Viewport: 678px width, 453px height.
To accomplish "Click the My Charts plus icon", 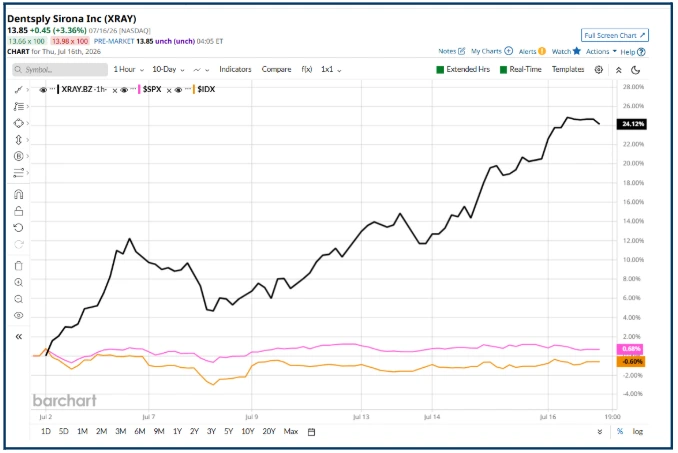I will pyautogui.click(x=508, y=51).
